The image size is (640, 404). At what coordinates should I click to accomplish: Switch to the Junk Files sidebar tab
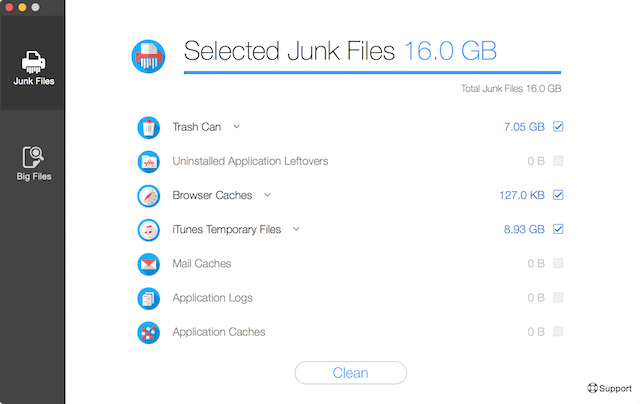point(33,68)
